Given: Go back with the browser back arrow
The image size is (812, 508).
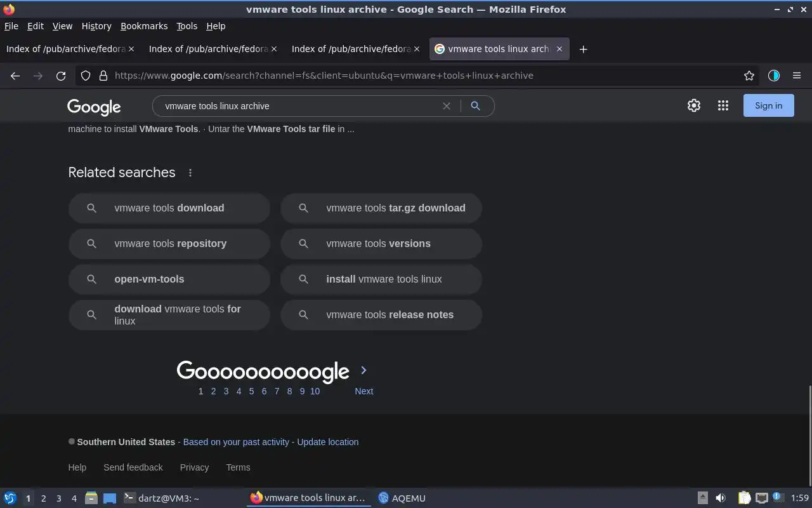Looking at the screenshot, I should pos(15,76).
